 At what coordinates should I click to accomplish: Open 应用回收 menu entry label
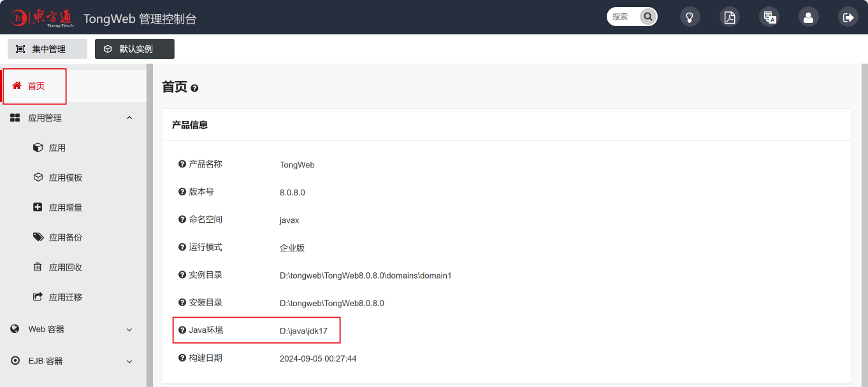(x=66, y=267)
